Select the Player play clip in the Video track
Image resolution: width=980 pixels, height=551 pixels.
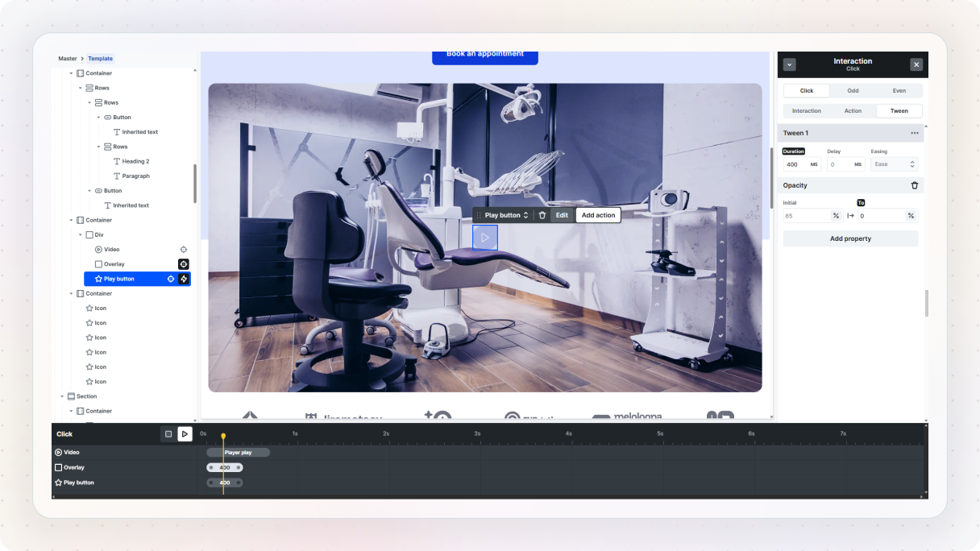pyautogui.click(x=238, y=453)
